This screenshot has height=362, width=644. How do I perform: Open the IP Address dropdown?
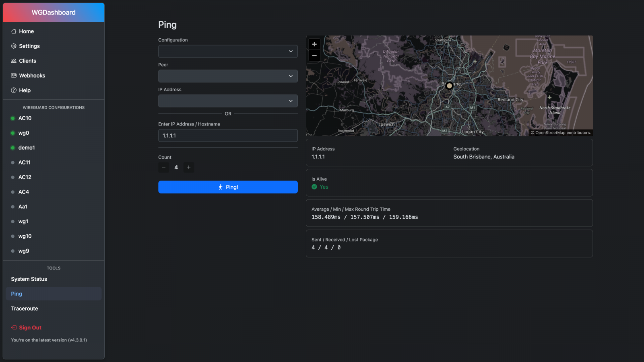[228, 101]
